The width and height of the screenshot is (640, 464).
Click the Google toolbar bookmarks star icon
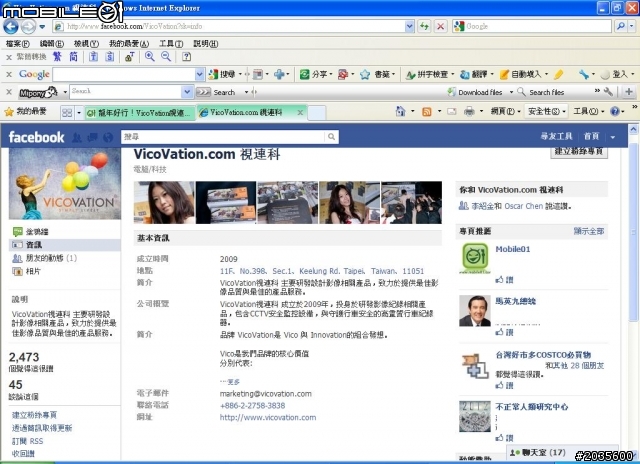[365, 74]
